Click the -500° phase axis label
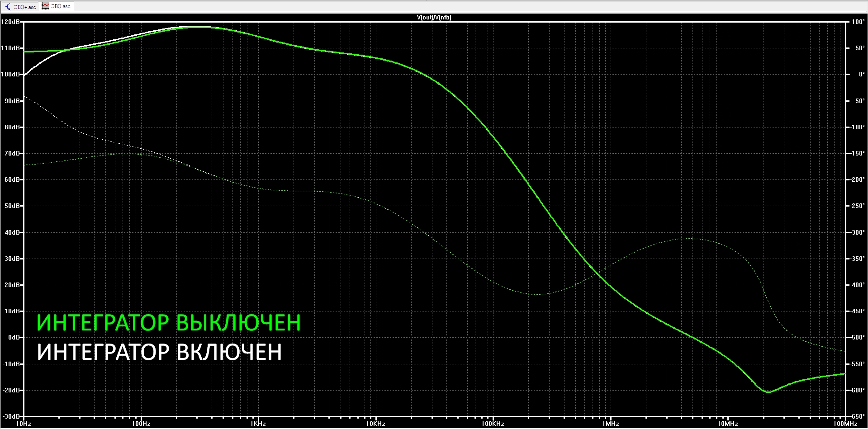Screen dimensions: 868x429 pyautogui.click(x=857, y=337)
